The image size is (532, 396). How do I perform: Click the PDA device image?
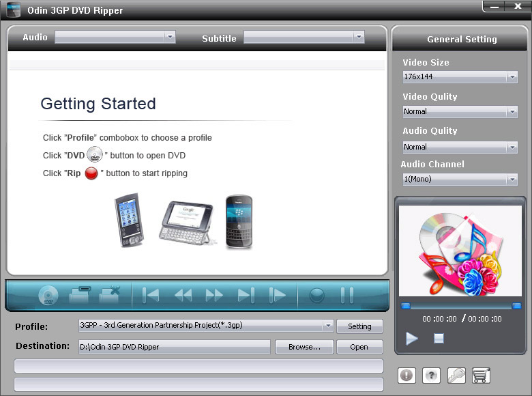click(x=130, y=220)
